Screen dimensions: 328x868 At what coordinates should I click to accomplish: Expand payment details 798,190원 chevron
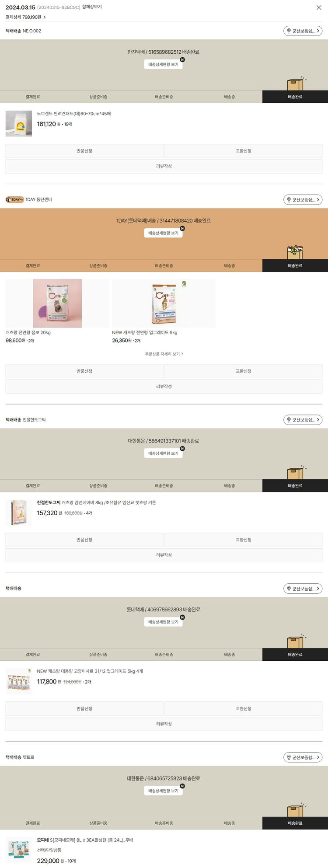[44, 17]
